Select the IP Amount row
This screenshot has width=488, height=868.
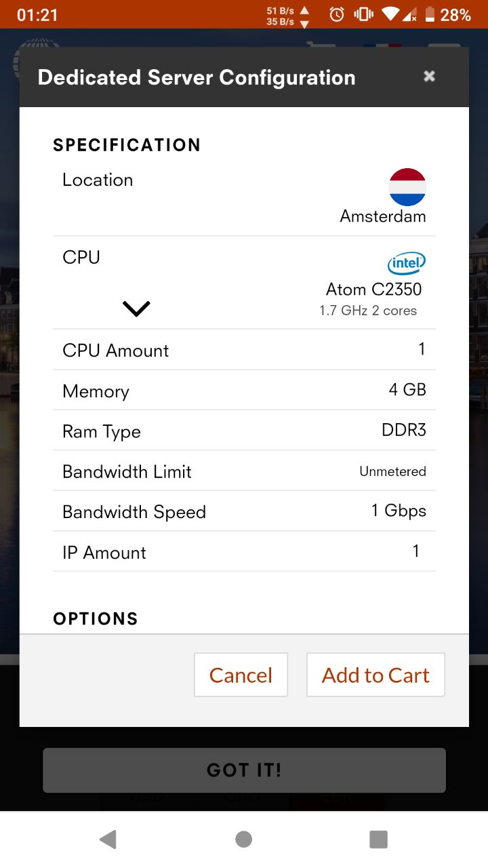(x=244, y=552)
